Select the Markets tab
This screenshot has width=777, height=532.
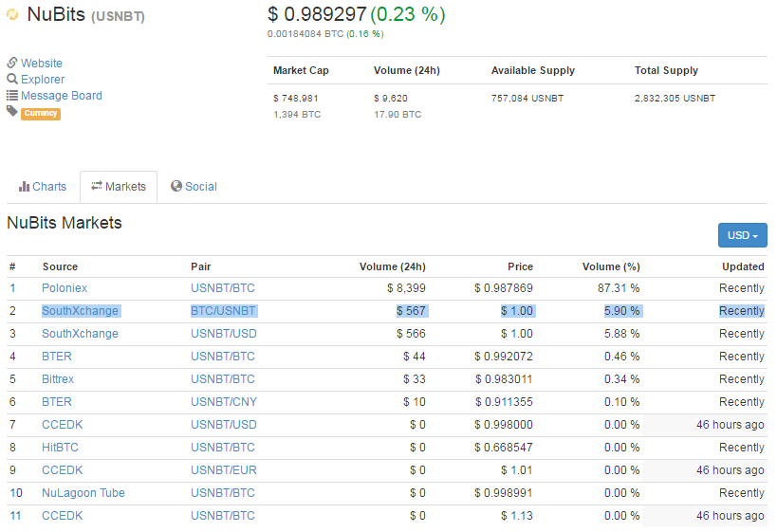(x=119, y=187)
